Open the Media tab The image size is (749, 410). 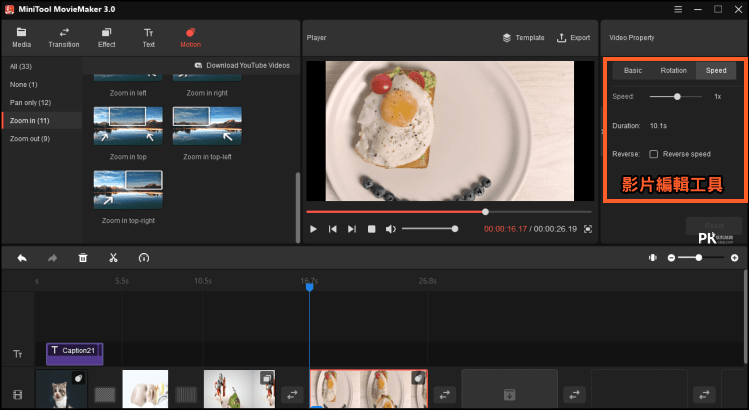21,38
